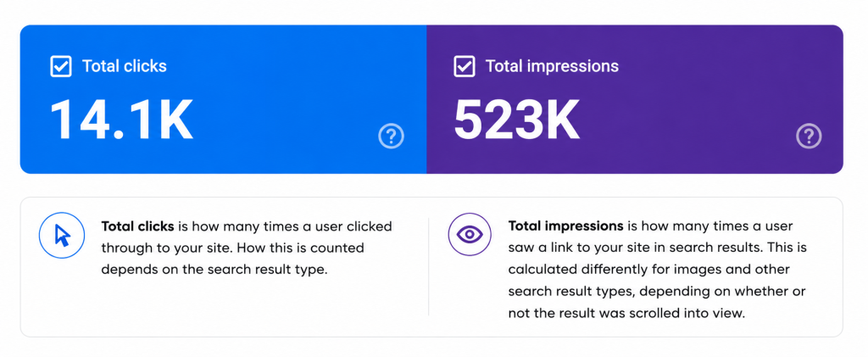Viewport: 868px width, 357px height.
Task: Open help icon on Total clicks card
Action: point(392,137)
